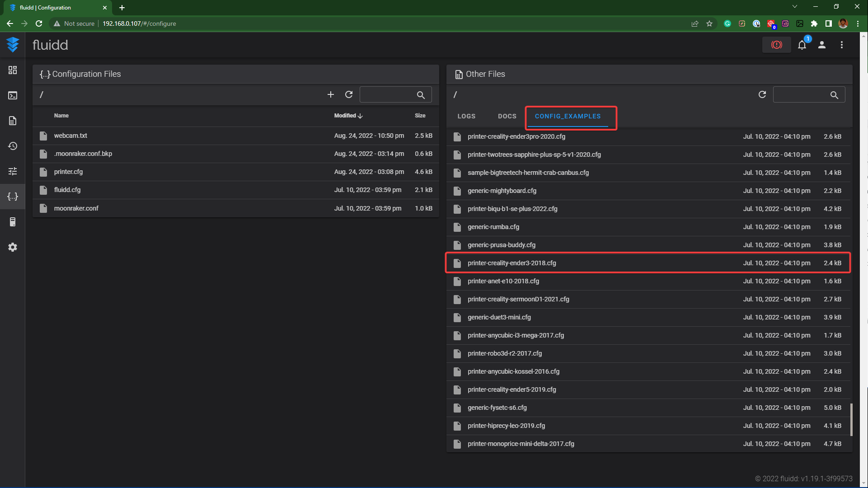This screenshot has height=488, width=868.
Task: Click the Other Files search magnifier
Action: pos(834,95)
